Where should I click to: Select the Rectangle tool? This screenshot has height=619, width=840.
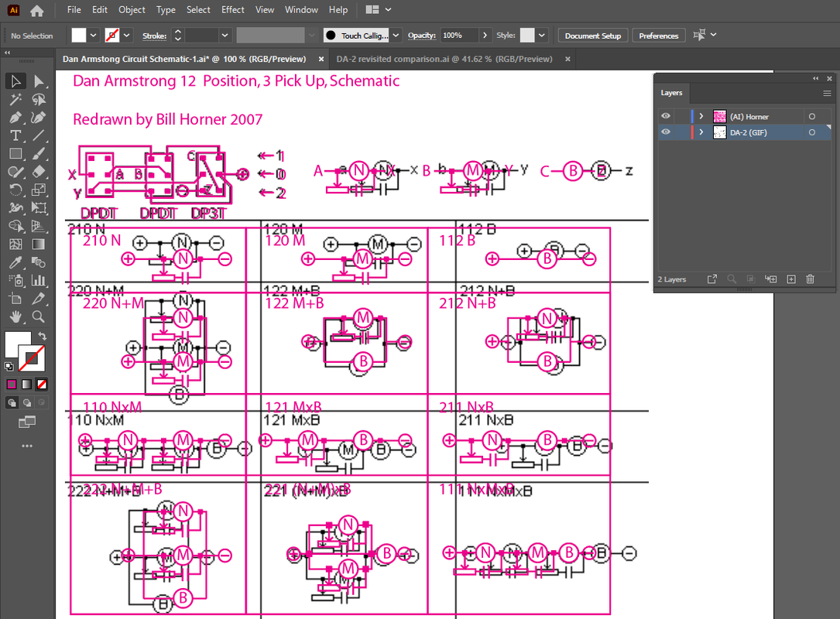[15, 154]
